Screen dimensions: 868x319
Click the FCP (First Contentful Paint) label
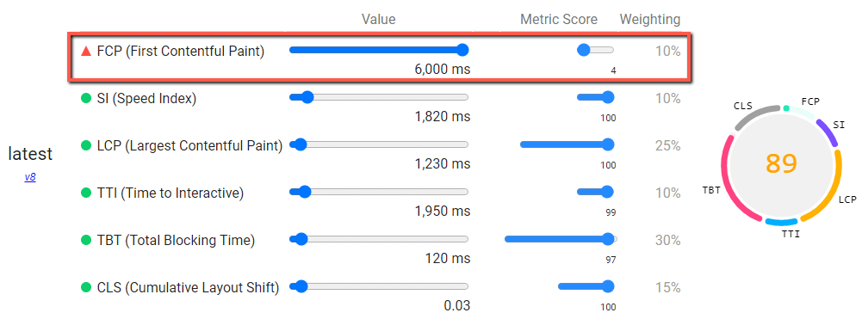coord(180,52)
